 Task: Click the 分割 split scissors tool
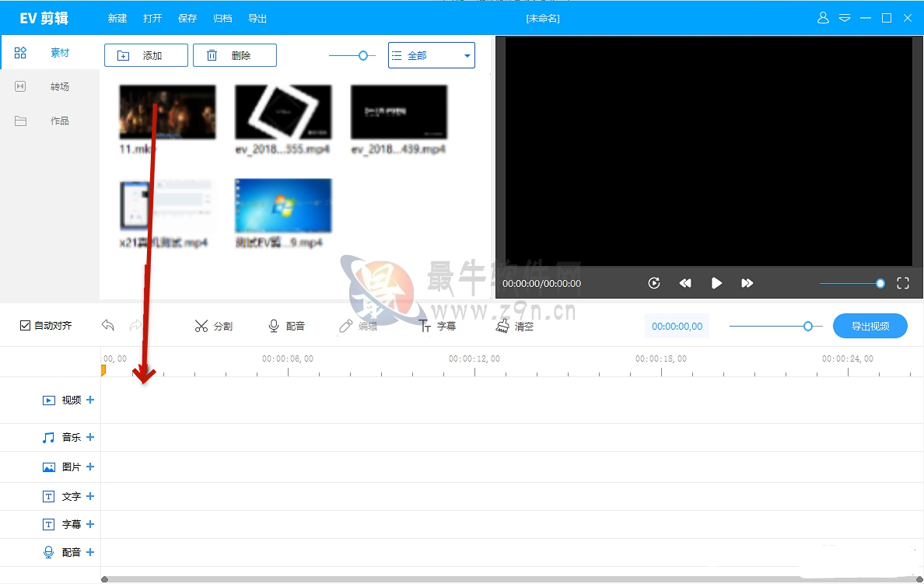213,326
